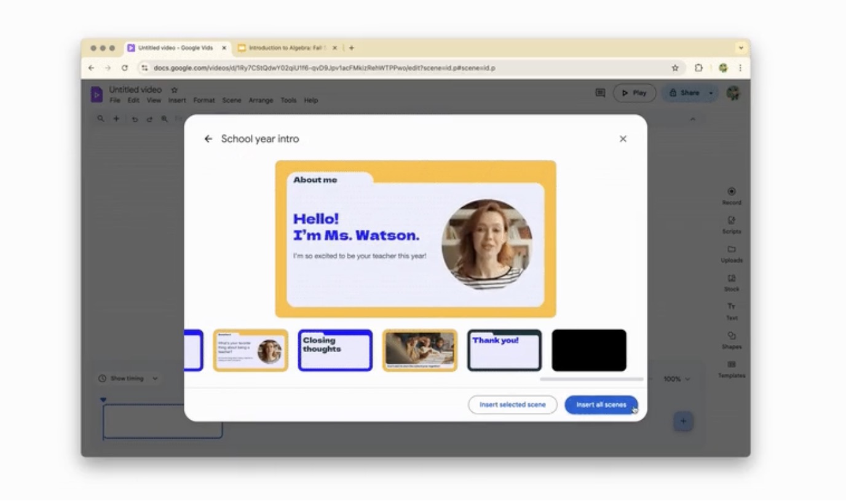Undo the last action
Image resolution: width=846 pixels, height=504 pixels.
[135, 118]
